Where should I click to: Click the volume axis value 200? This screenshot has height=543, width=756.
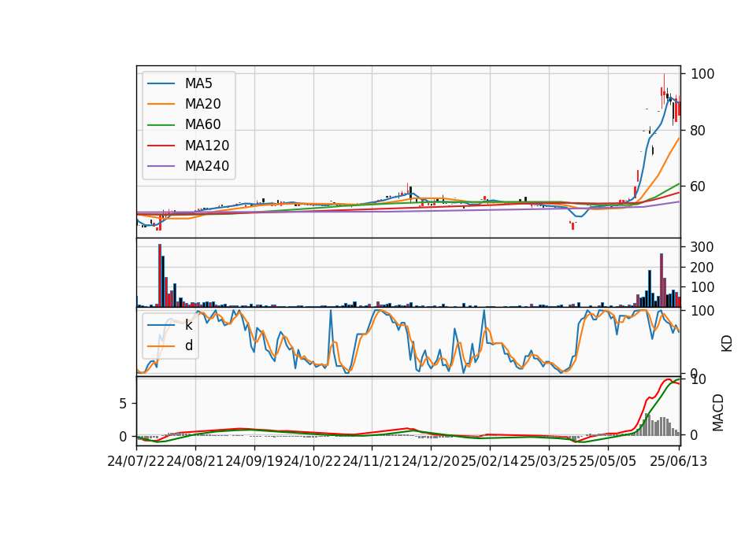click(702, 268)
